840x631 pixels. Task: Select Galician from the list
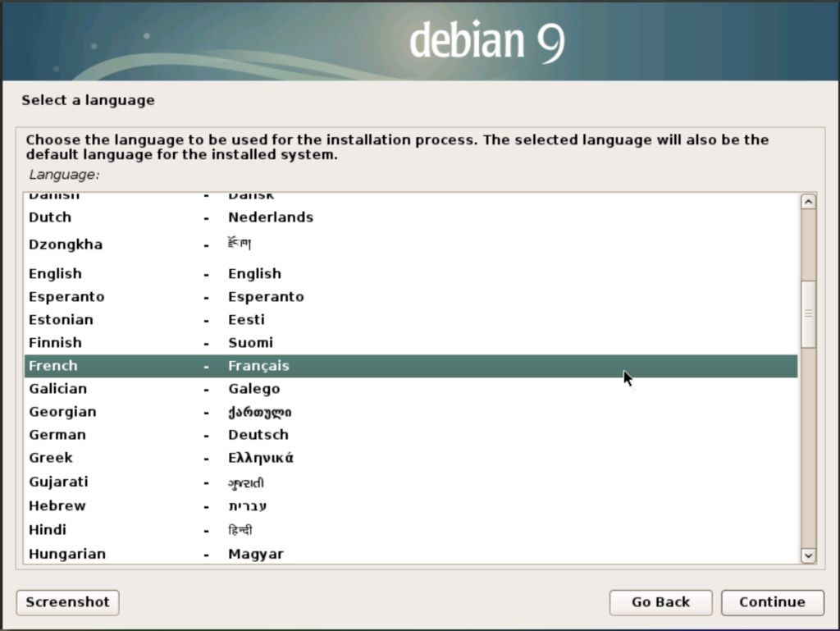pos(57,389)
